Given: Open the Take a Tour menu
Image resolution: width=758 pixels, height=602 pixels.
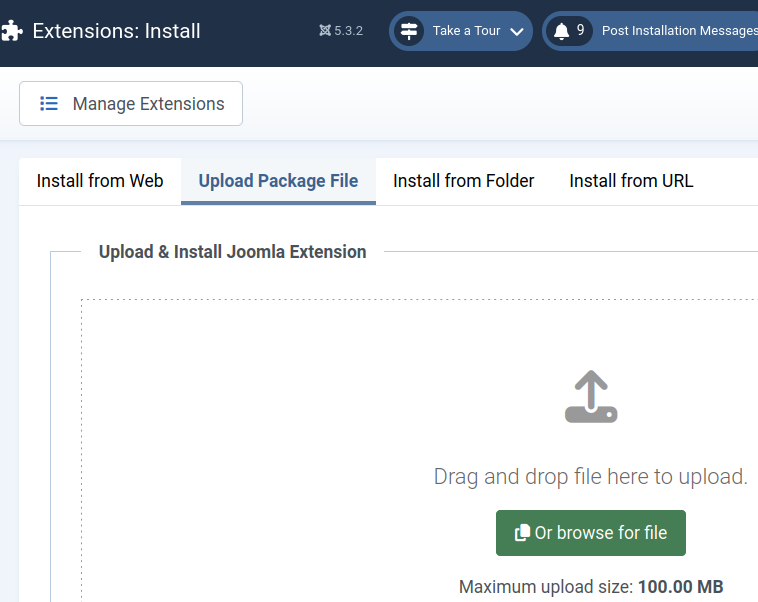Looking at the screenshot, I should 461,31.
